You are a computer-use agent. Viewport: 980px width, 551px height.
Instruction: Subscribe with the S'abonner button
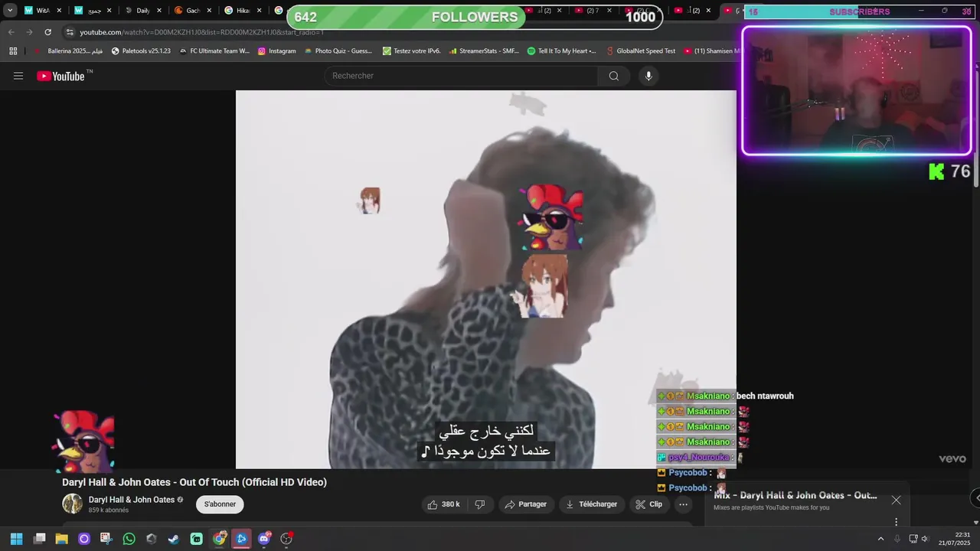point(220,504)
